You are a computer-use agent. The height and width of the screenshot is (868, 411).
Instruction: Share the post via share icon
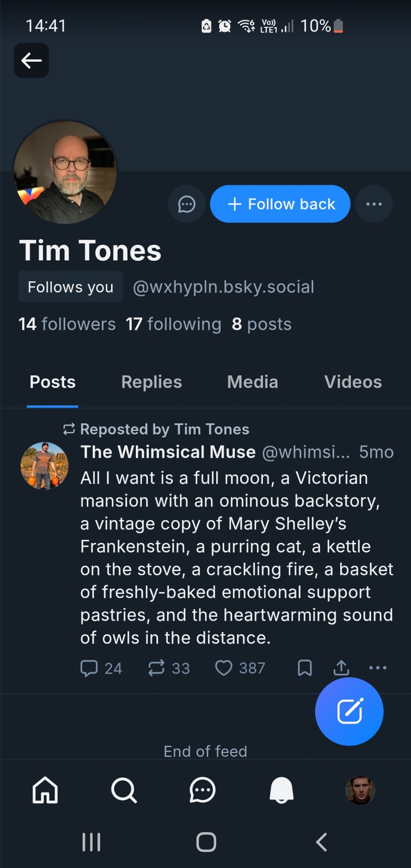click(x=341, y=668)
